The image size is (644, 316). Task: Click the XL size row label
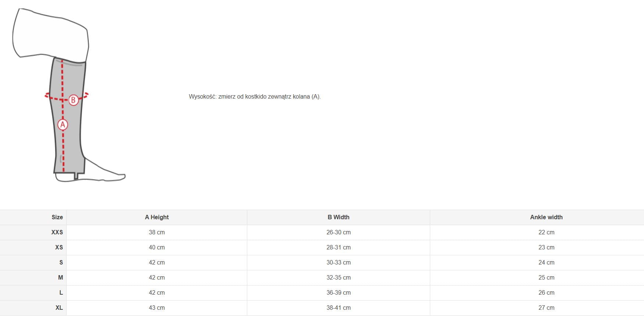tap(59, 308)
